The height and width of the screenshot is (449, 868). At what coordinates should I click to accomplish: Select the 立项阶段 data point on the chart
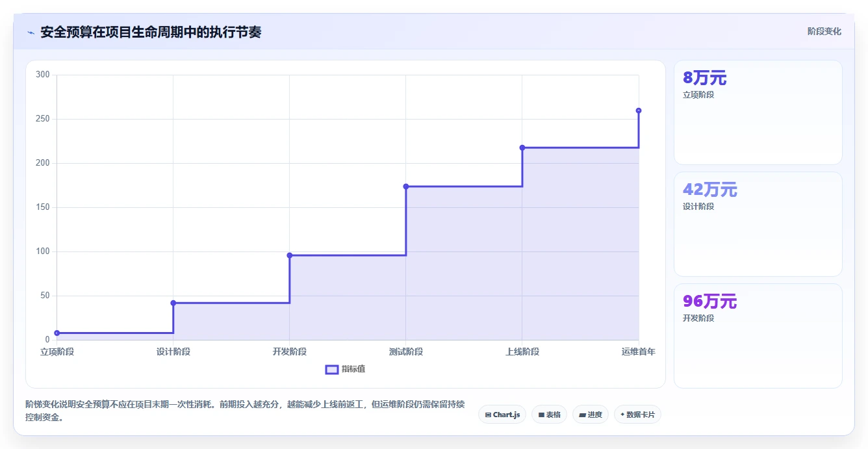click(x=57, y=333)
